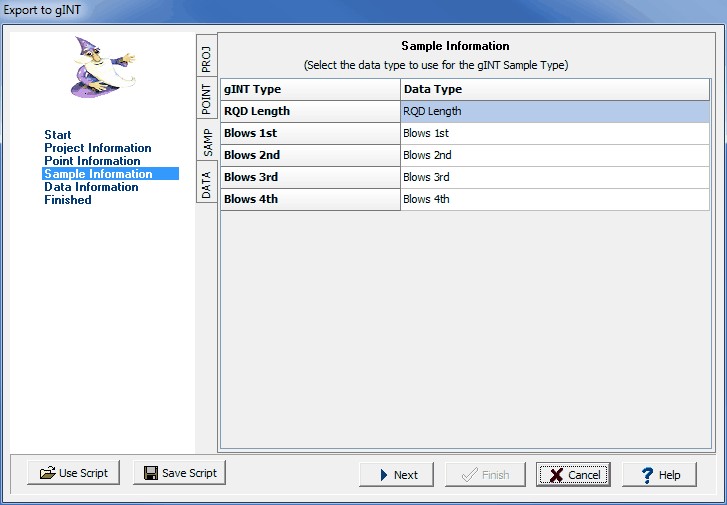Click the Blows 3rd data type cell
Image resolution: width=727 pixels, height=505 pixels.
click(x=555, y=177)
